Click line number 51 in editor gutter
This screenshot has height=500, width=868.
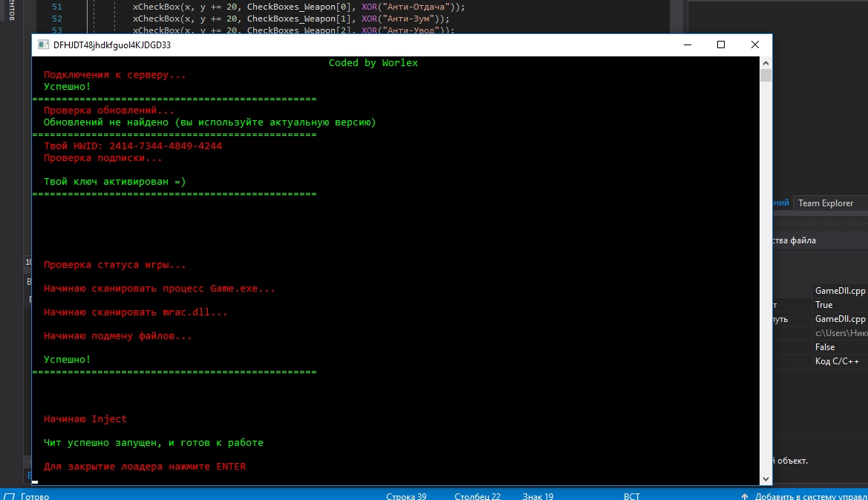[57, 7]
